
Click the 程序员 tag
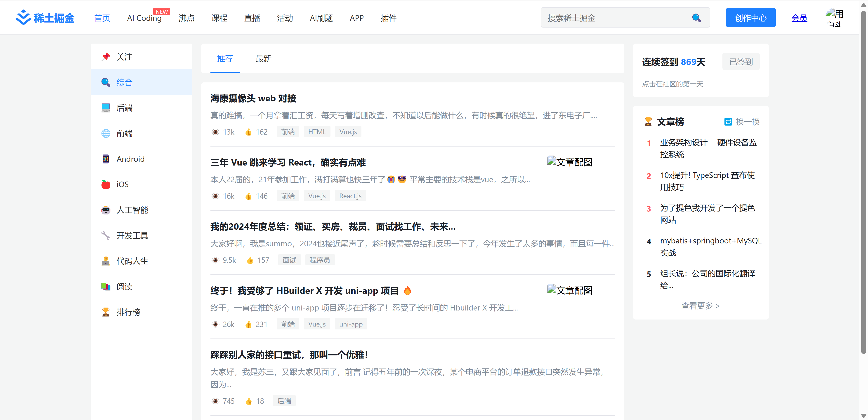click(320, 260)
